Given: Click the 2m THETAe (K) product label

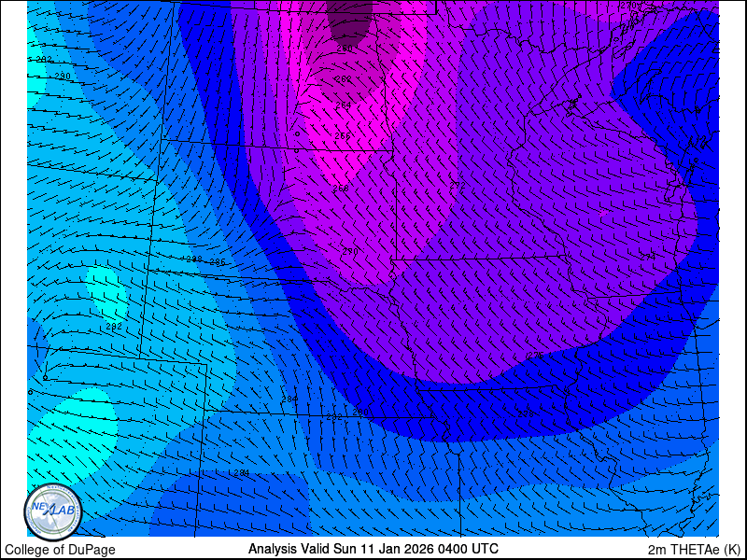Looking at the screenshot, I should [x=695, y=549].
